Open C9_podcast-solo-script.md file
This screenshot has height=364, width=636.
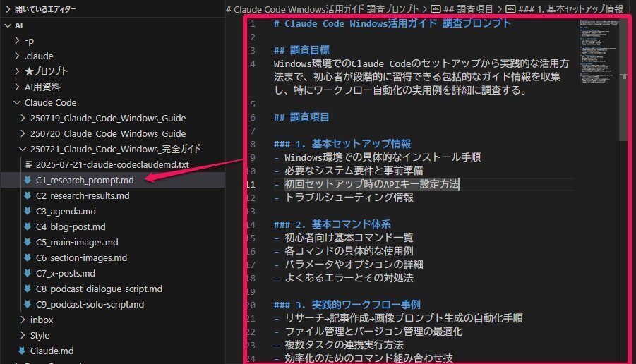tap(90, 304)
